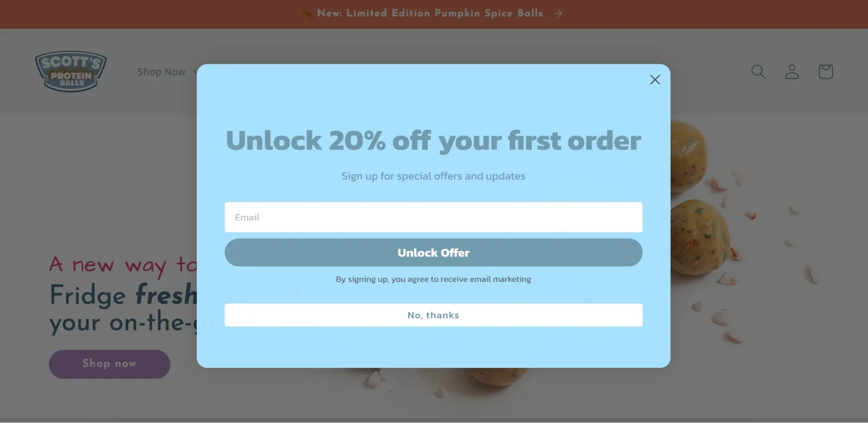The height and width of the screenshot is (423, 868).
Task: Click the Unlock 20% off heading
Action: coord(433,141)
